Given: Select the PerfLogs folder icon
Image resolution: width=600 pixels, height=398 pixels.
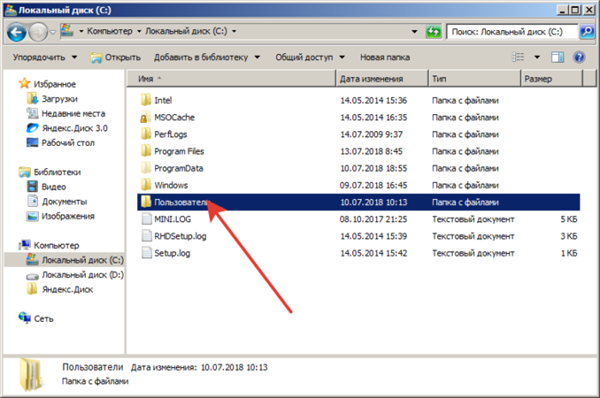Looking at the screenshot, I should pyautogui.click(x=146, y=134).
